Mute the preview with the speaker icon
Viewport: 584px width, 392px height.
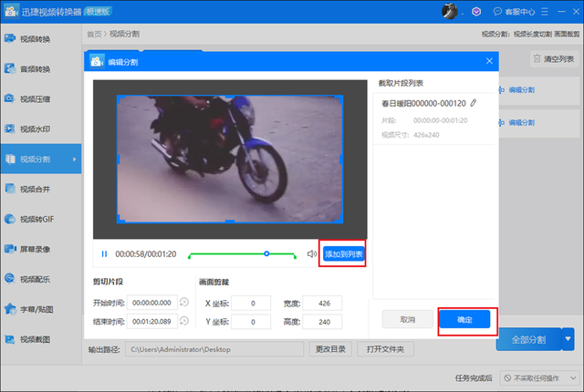click(x=312, y=253)
